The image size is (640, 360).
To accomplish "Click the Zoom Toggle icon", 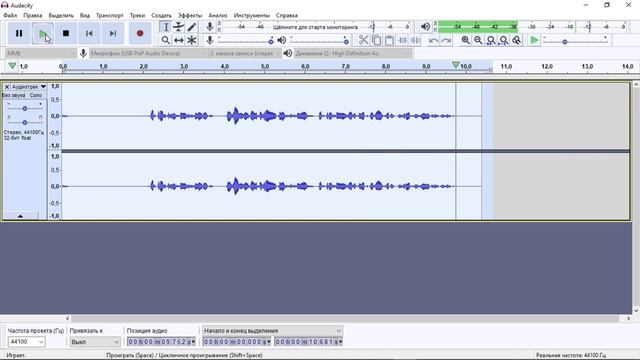I will pos(517,40).
